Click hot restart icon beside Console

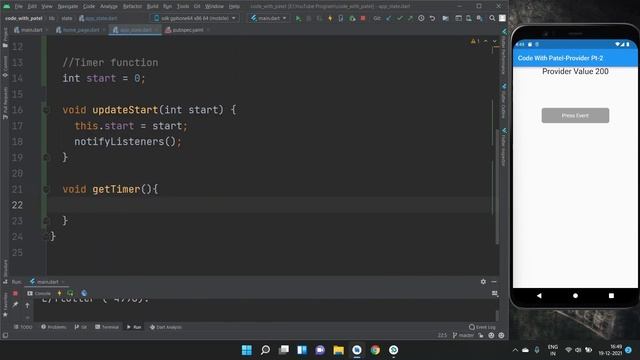(x=70, y=293)
